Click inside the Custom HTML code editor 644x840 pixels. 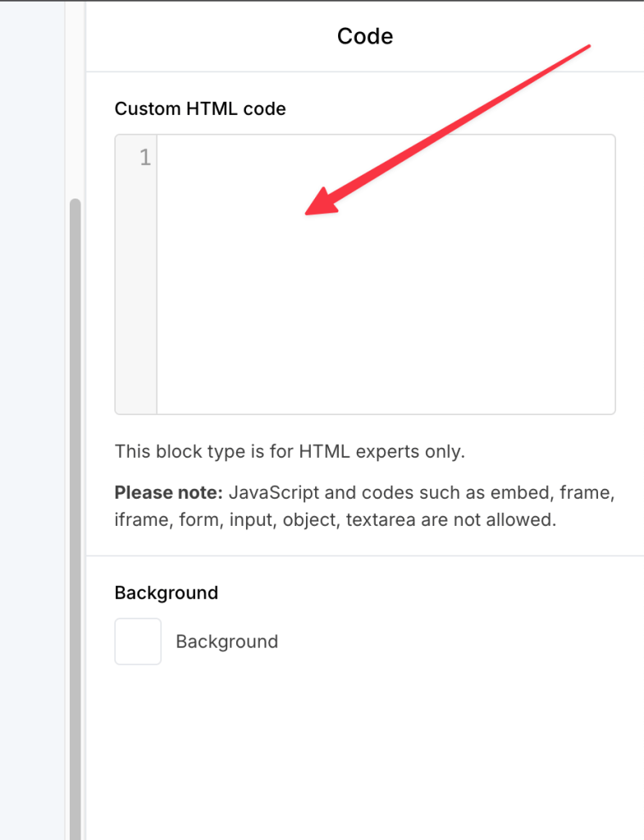(x=386, y=312)
